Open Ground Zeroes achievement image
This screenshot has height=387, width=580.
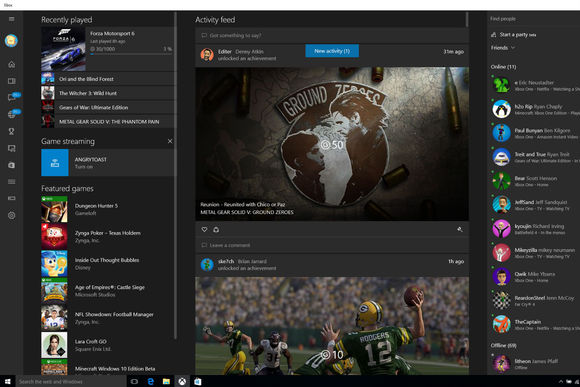[332, 144]
